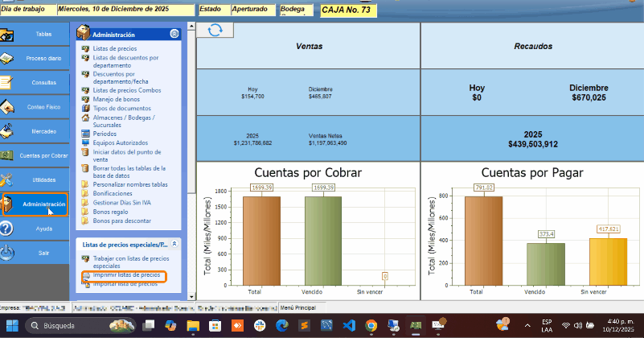Open Listas de precios link
The image size is (644, 338).
click(114, 49)
